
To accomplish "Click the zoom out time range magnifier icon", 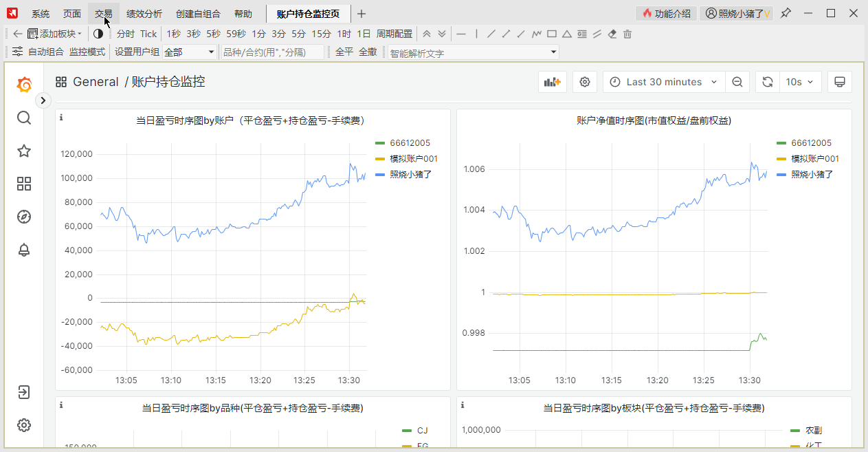I will [x=737, y=81].
